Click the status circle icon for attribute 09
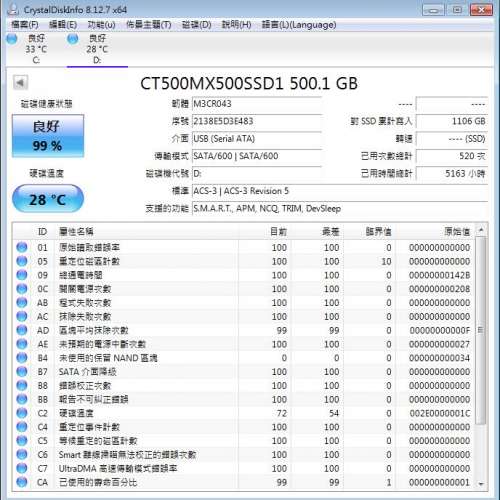Viewport: 500px width, 500px height. click(22, 275)
